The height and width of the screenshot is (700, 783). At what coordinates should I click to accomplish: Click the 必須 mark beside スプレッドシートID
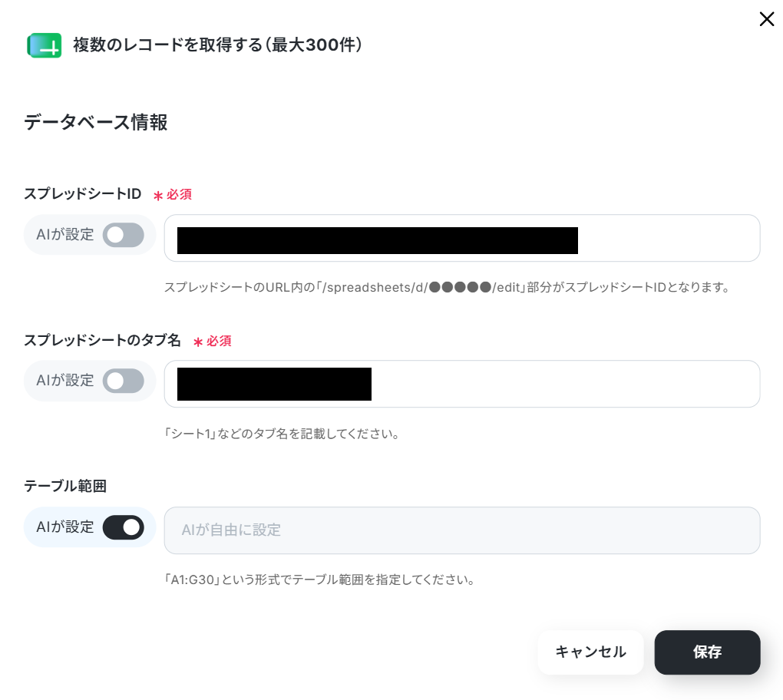(x=172, y=195)
